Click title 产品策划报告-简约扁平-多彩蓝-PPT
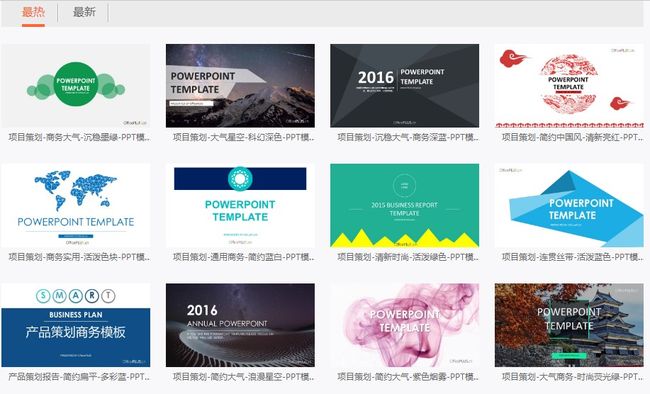Screen dimensions: 650x394 pyautogui.click(x=79, y=377)
